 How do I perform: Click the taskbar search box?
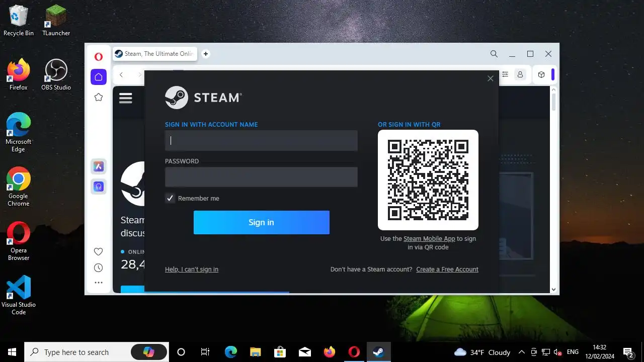97,352
